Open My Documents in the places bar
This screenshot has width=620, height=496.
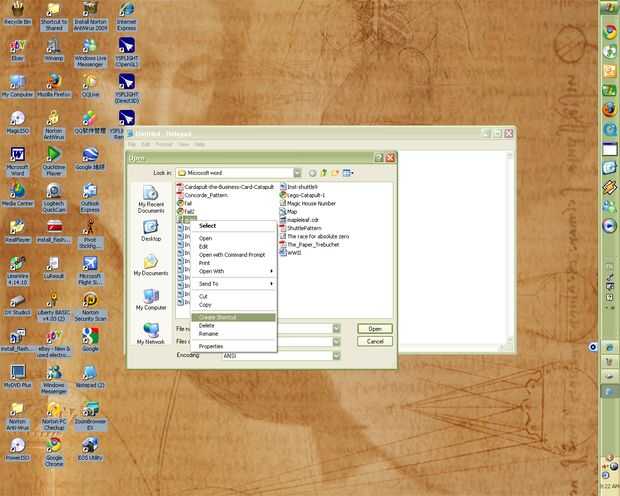(x=151, y=265)
